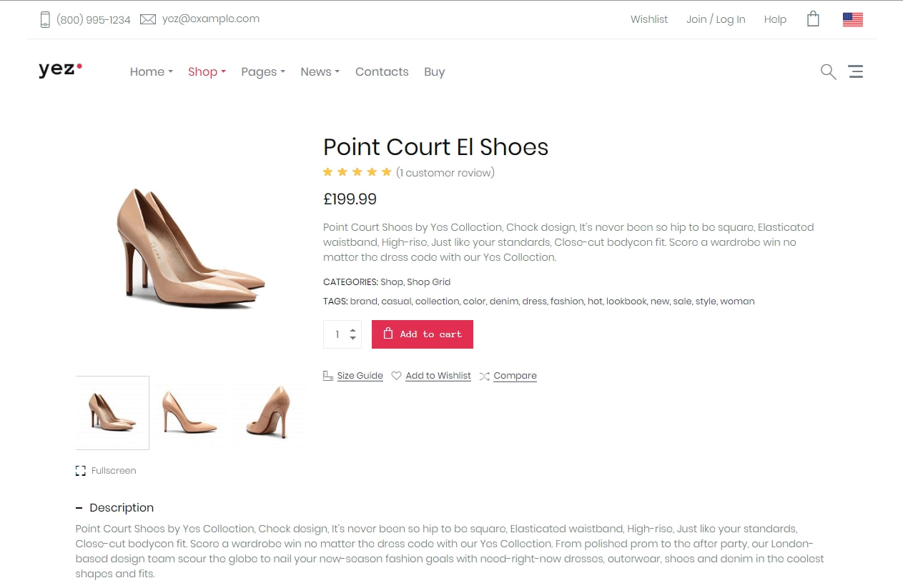
Task: Go to the Contacts menu item
Action: [x=382, y=71]
